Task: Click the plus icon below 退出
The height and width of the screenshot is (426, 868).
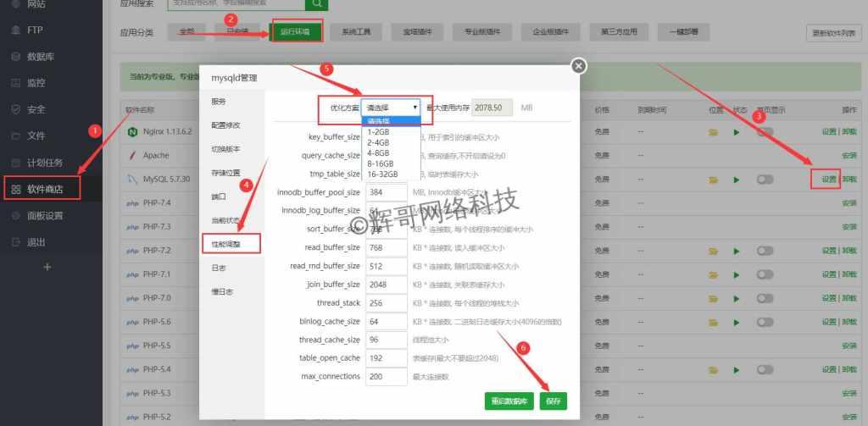Action: [47, 268]
